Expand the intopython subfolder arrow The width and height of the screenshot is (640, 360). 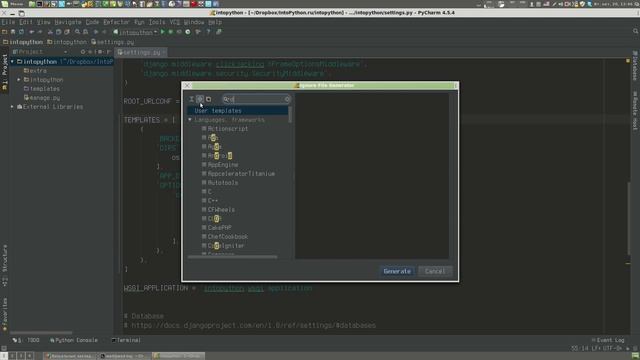tap(19, 80)
